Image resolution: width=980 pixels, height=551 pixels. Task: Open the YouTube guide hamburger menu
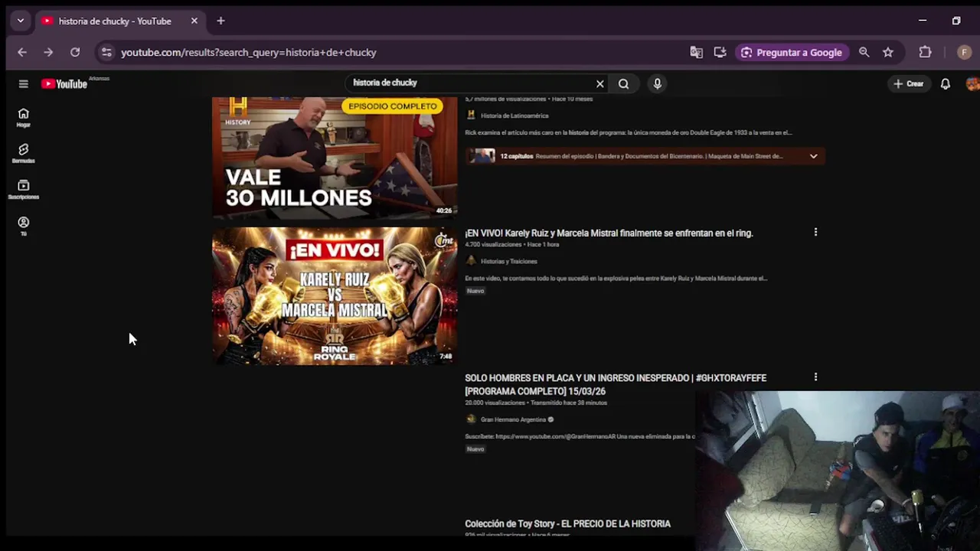23,84
